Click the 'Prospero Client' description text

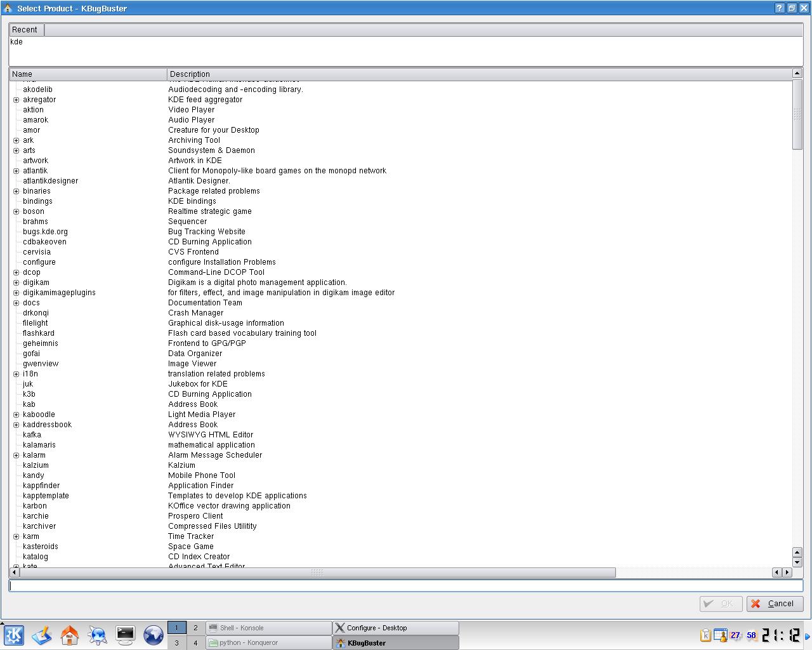[195, 516]
